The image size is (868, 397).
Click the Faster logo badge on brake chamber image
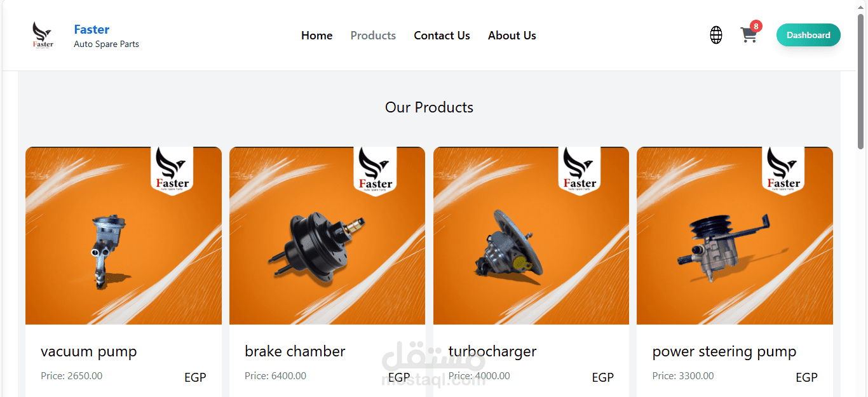pyautogui.click(x=376, y=171)
